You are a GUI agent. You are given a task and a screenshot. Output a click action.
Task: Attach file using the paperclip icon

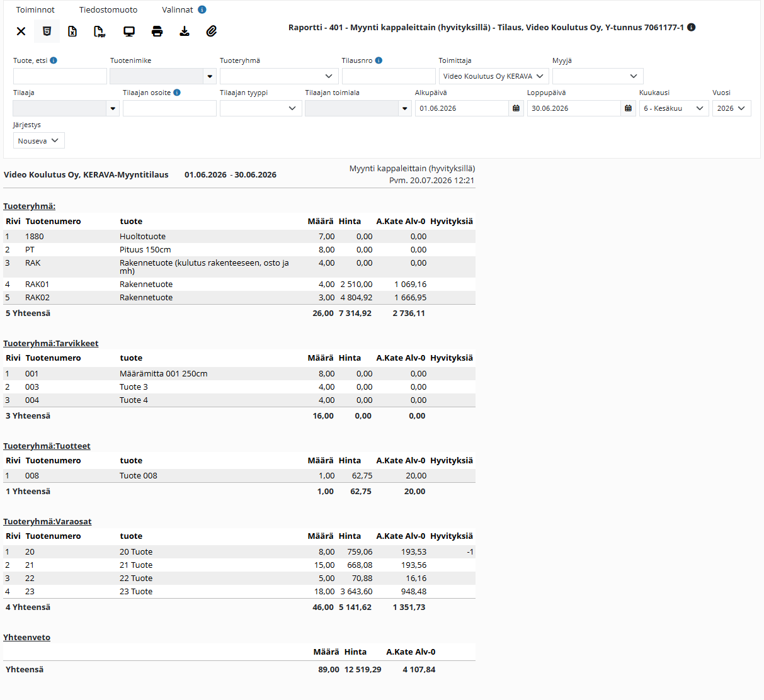coord(212,31)
